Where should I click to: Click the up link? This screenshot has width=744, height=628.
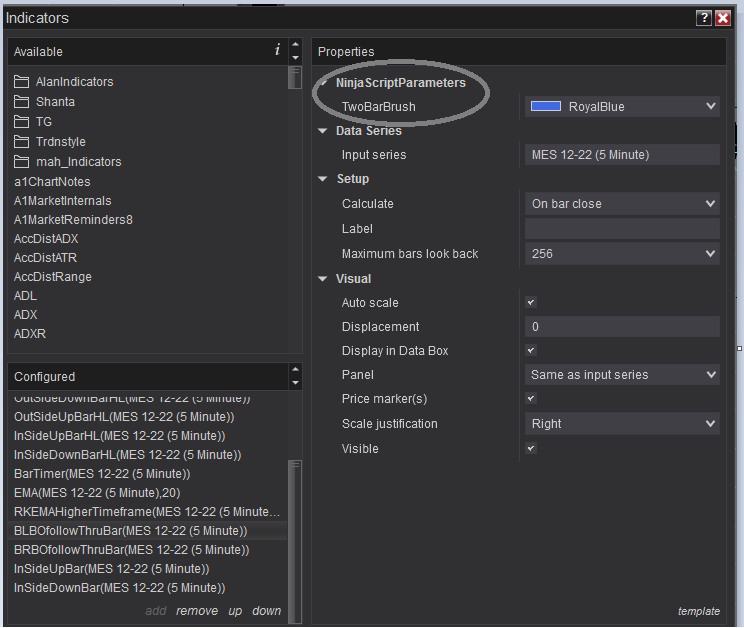(235, 611)
